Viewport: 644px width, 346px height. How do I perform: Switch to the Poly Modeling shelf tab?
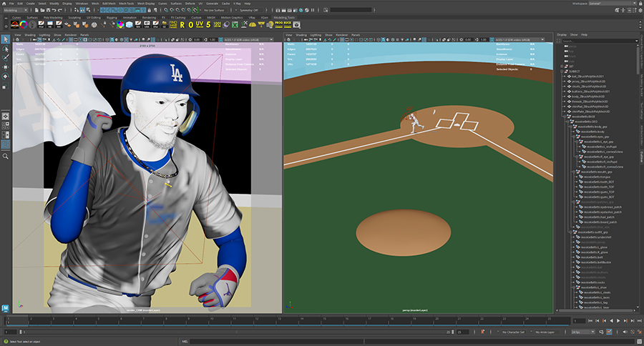[53, 18]
